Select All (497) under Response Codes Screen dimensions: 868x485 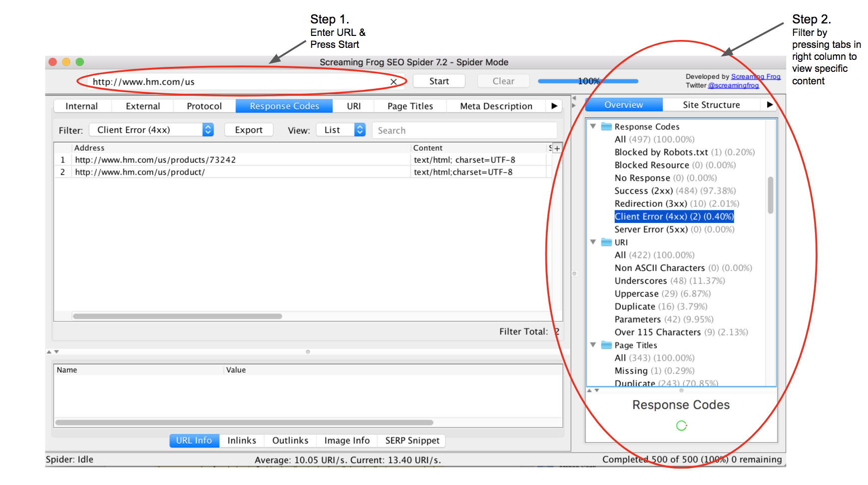pos(654,139)
